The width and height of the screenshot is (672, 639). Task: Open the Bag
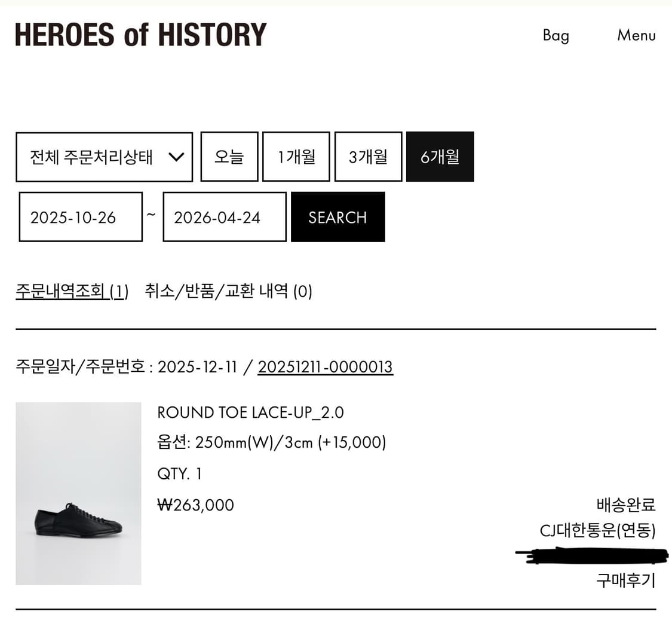556,35
